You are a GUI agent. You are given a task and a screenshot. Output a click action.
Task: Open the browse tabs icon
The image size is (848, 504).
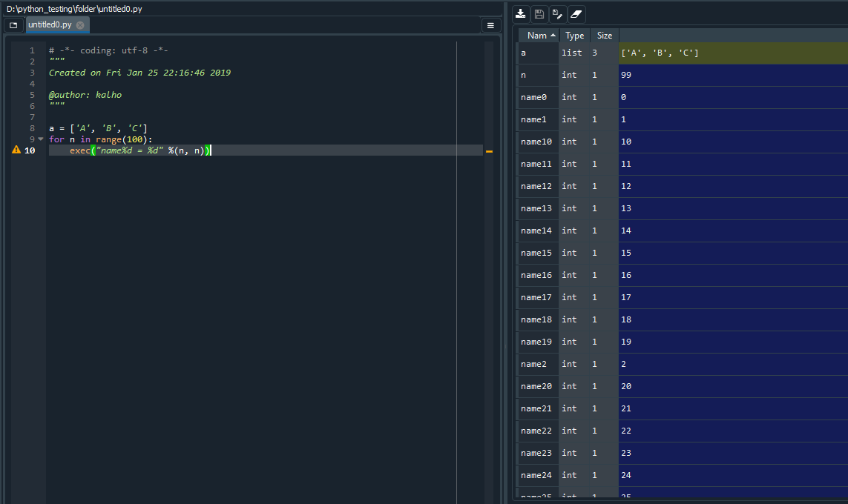(x=13, y=25)
